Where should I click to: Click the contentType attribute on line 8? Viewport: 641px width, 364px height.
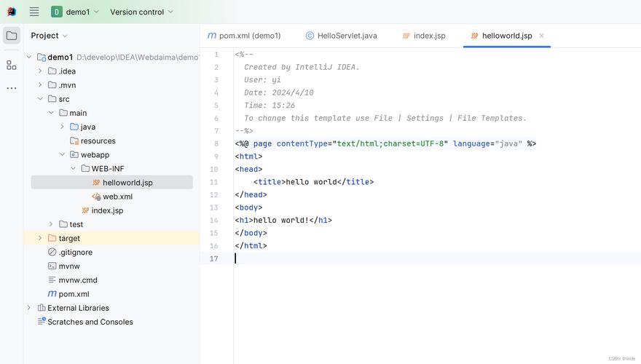302,144
